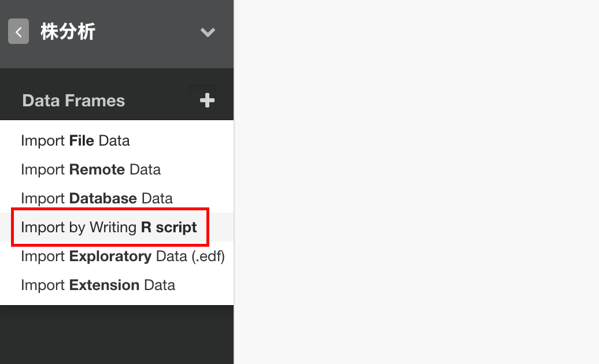Return to project list with left chevron
The height and width of the screenshot is (364, 599).
[18, 31]
